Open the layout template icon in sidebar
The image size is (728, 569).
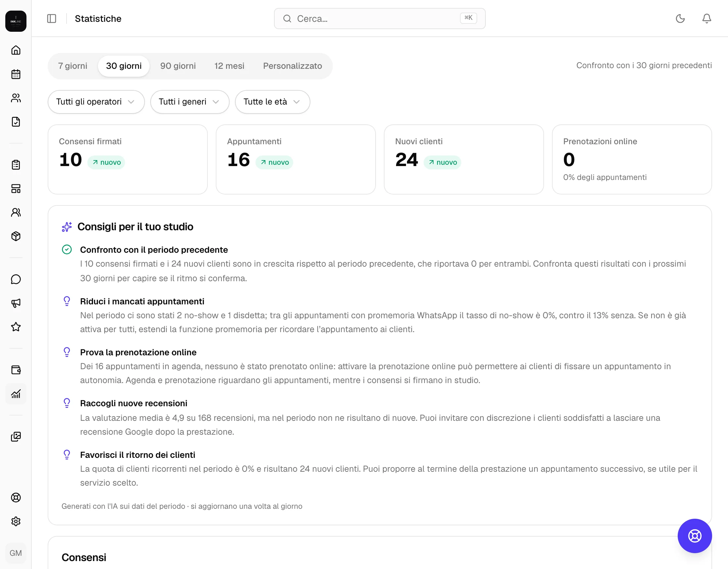(16, 189)
